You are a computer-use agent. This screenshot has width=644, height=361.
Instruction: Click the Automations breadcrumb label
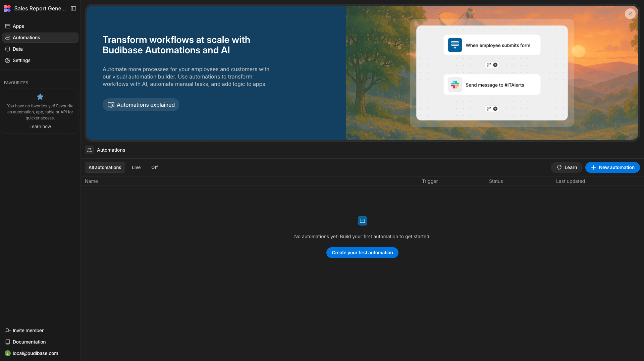[x=111, y=150]
